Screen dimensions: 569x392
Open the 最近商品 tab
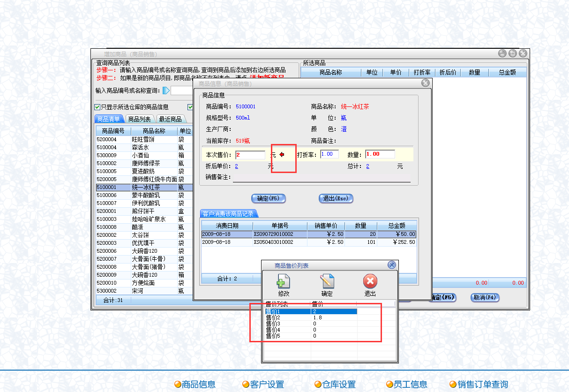pos(170,119)
